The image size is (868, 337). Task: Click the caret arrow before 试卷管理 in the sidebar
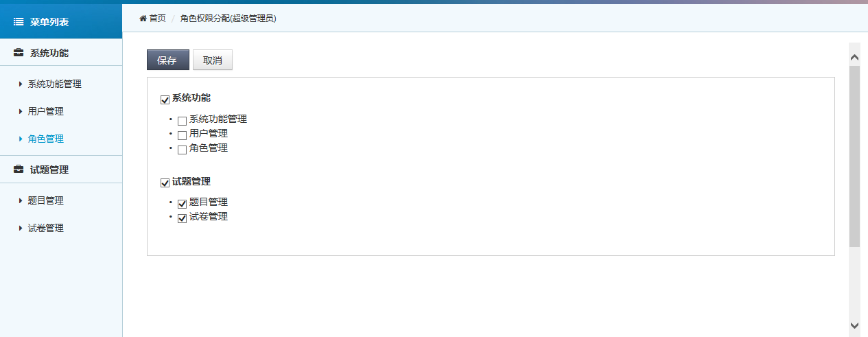pos(21,229)
